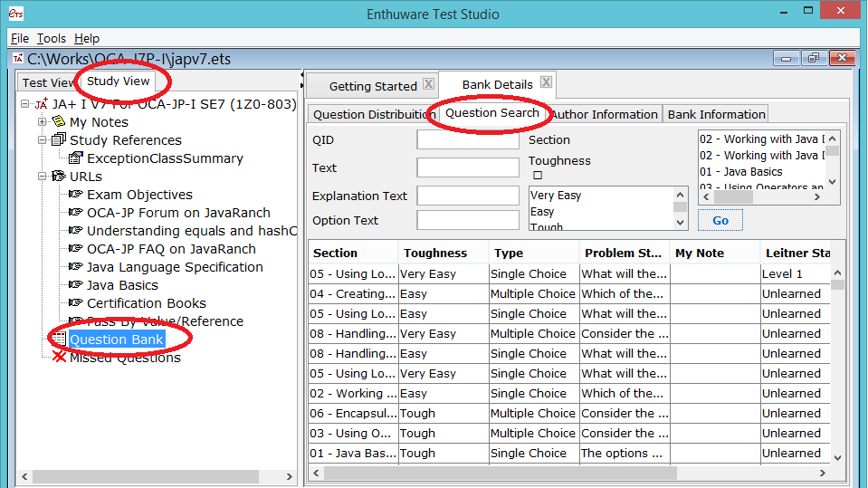
Task: Switch to the Test View tab
Action: [46, 82]
